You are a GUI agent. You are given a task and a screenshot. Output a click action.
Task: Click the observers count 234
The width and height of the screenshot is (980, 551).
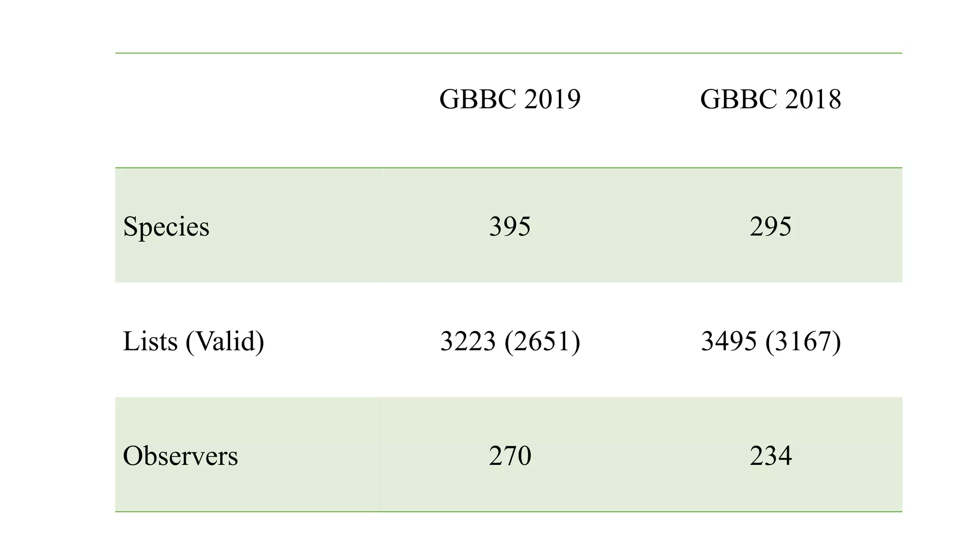[x=770, y=456]
